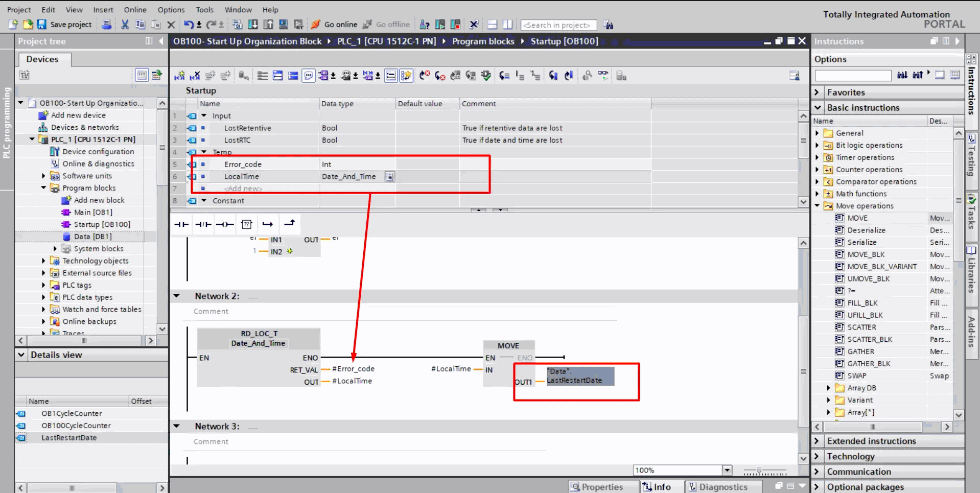Collapse the PLC_1 [CPU 1512C-1 PN] node
The width and height of the screenshot is (980, 493).
point(32,139)
